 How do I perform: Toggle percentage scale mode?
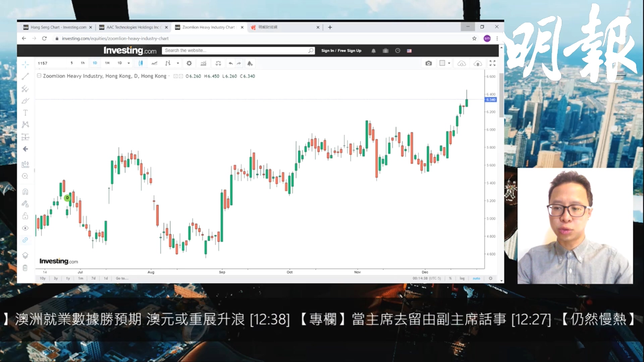click(450, 278)
